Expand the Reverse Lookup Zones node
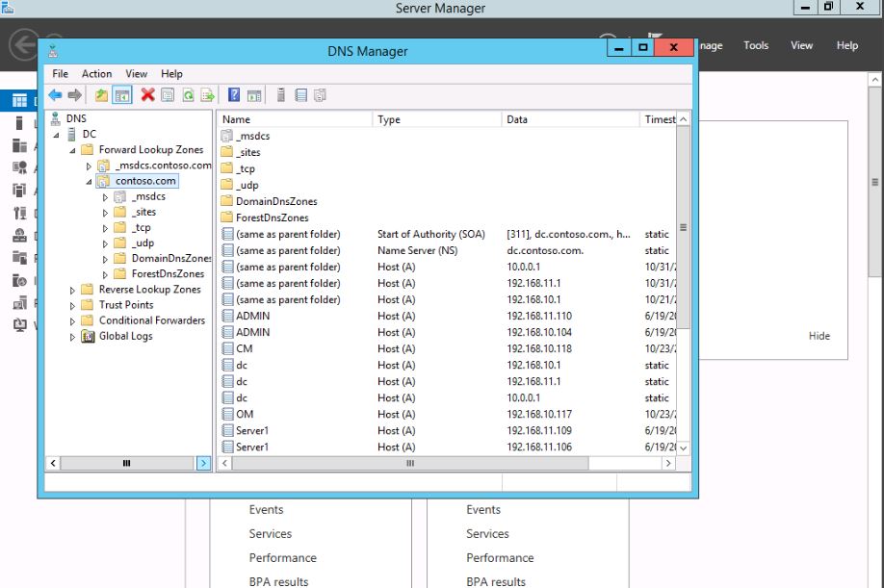The width and height of the screenshot is (884, 588). click(x=73, y=290)
